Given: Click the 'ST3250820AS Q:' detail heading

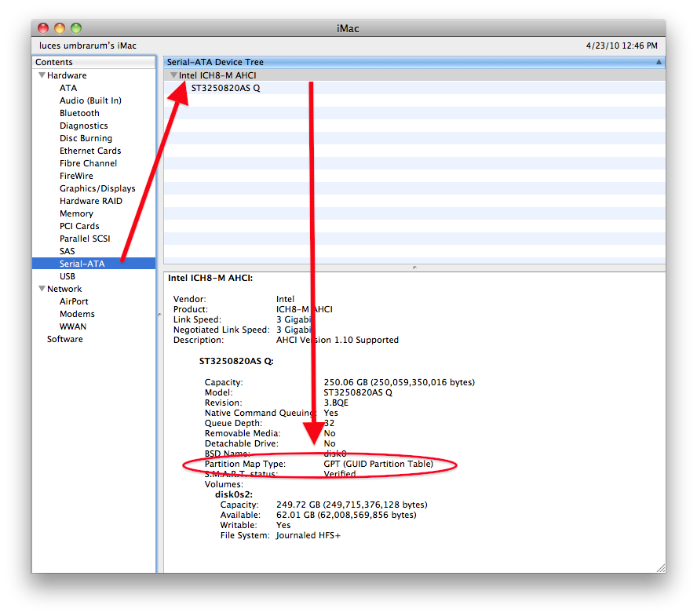Looking at the screenshot, I should [236, 361].
